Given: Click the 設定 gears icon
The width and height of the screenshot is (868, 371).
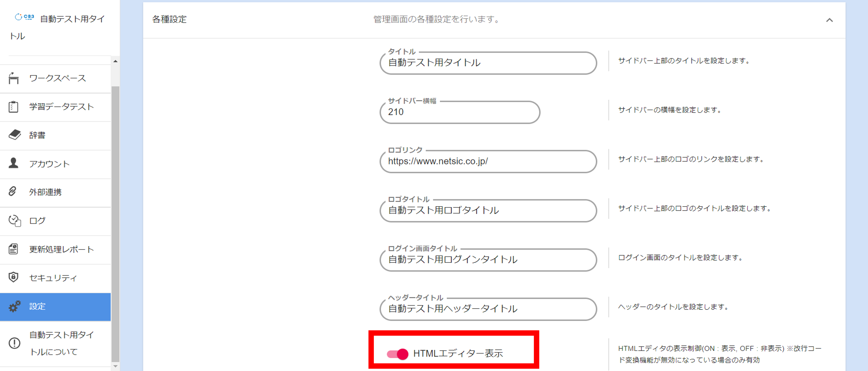Looking at the screenshot, I should click(x=14, y=306).
